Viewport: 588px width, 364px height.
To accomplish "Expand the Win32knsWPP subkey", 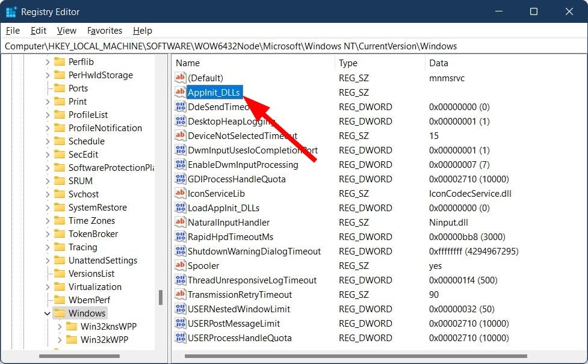I will click(x=60, y=327).
